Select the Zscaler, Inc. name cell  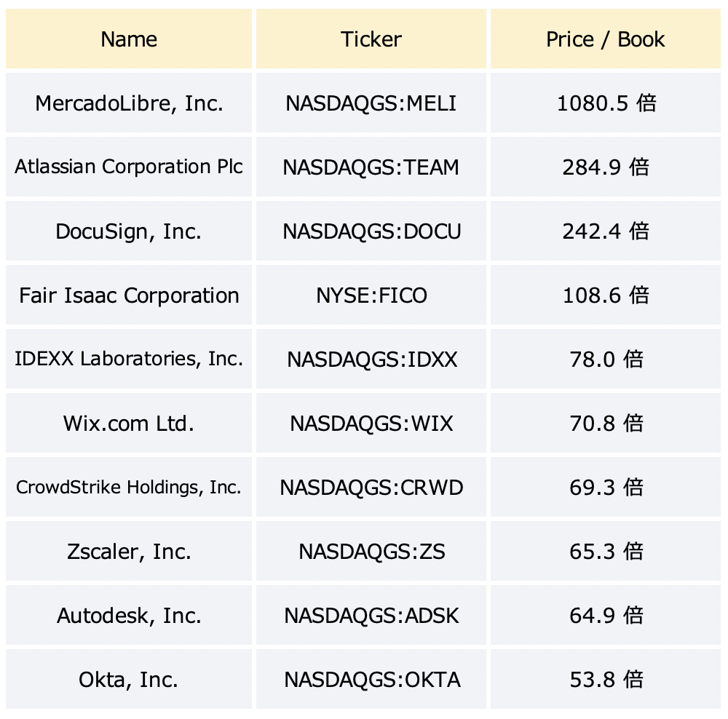129,551
